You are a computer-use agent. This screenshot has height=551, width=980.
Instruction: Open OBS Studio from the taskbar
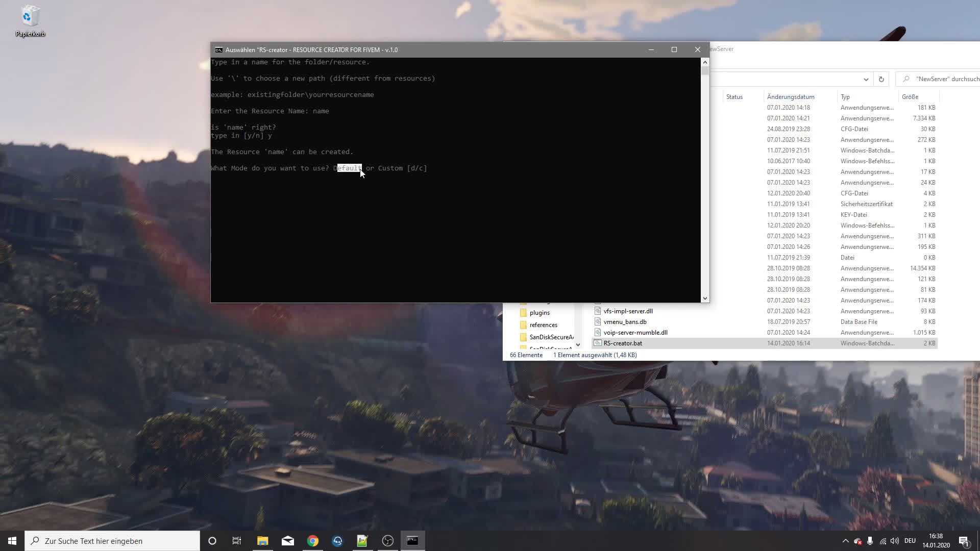(388, 541)
